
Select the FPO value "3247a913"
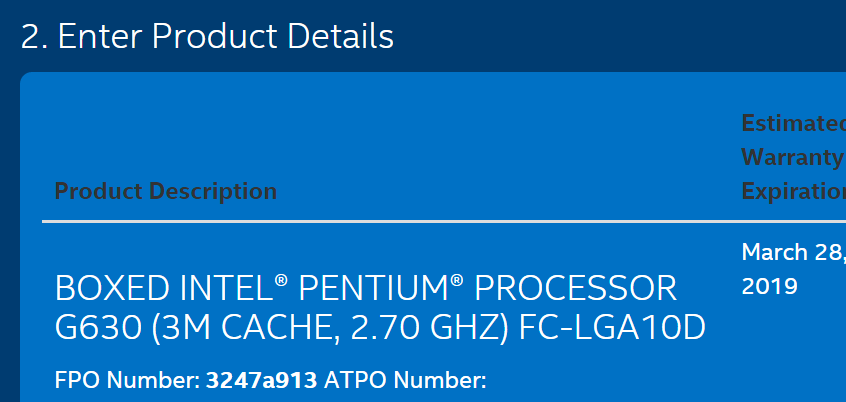(x=262, y=380)
